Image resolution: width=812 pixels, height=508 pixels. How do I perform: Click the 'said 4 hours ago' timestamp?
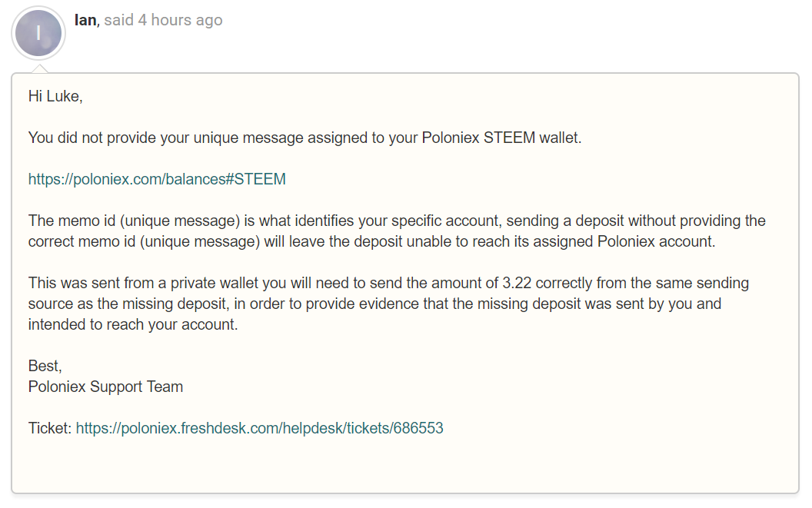pos(163,20)
